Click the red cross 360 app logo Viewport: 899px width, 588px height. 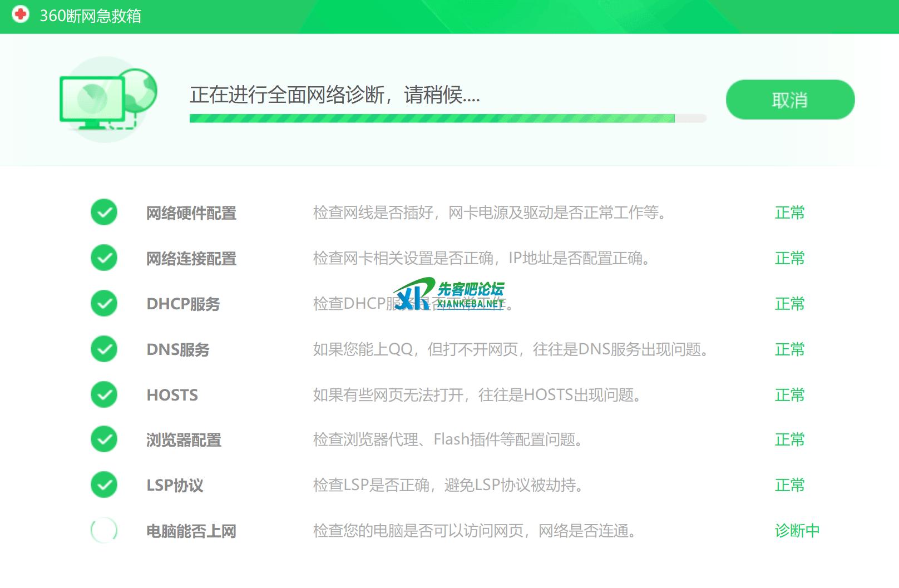21,15
